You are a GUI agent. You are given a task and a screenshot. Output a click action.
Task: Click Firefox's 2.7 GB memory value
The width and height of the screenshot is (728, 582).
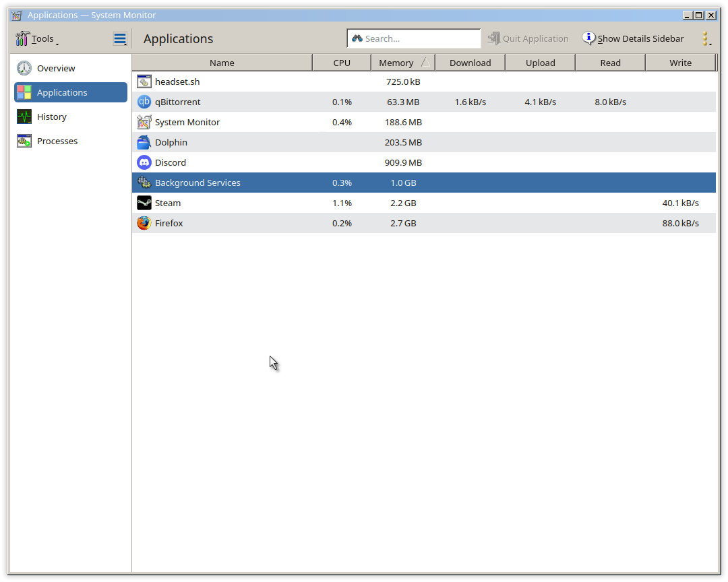403,223
